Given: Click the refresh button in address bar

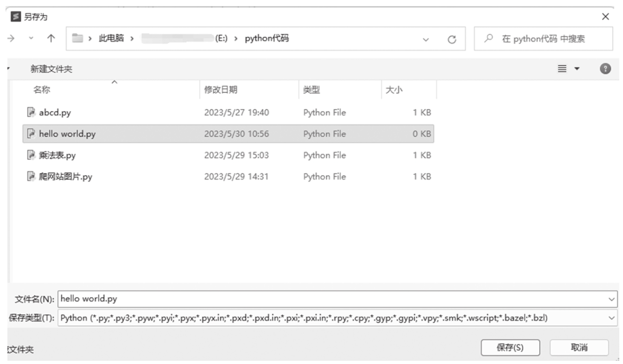Looking at the screenshot, I should click(452, 40).
